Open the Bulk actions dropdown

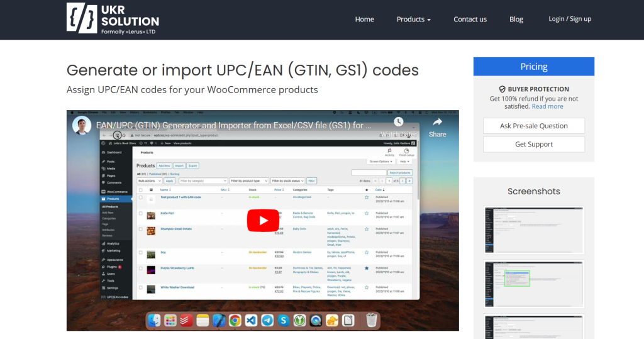click(x=150, y=181)
